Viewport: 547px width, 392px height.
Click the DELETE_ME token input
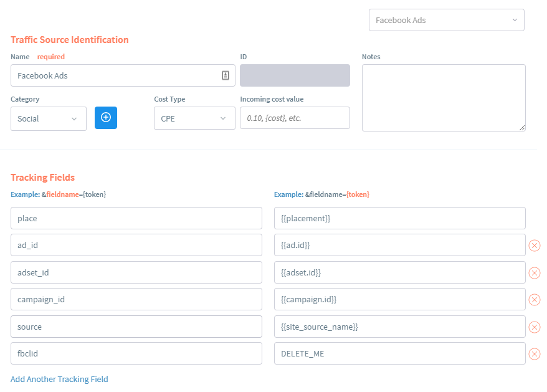point(400,353)
